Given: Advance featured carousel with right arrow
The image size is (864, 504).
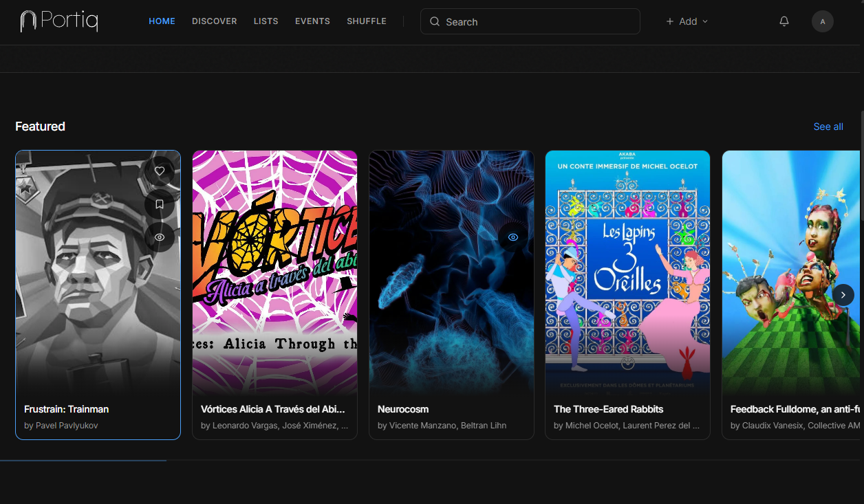Looking at the screenshot, I should click(x=843, y=295).
